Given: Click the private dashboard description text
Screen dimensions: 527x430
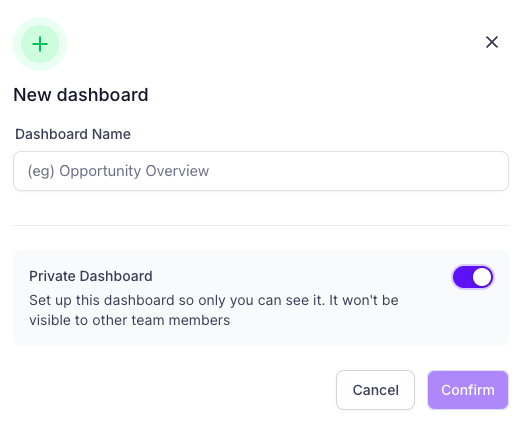Looking at the screenshot, I should pyautogui.click(x=214, y=310).
